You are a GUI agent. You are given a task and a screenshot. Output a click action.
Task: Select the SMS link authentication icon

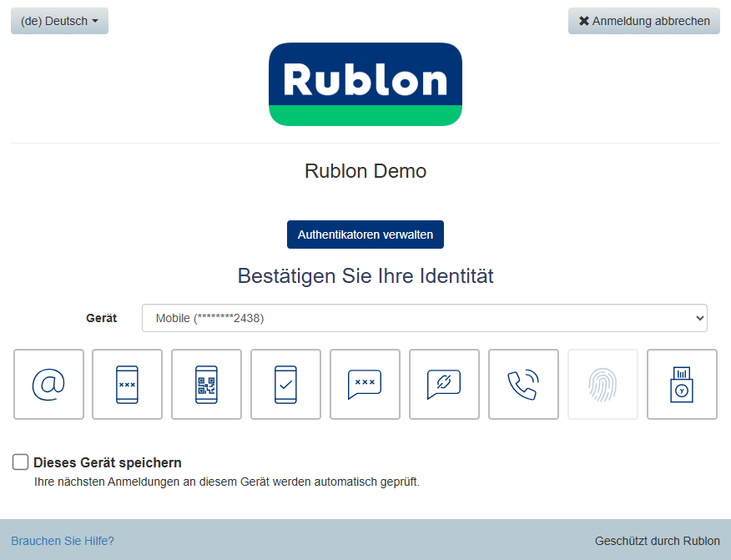pyautogui.click(x=444, y=384)
